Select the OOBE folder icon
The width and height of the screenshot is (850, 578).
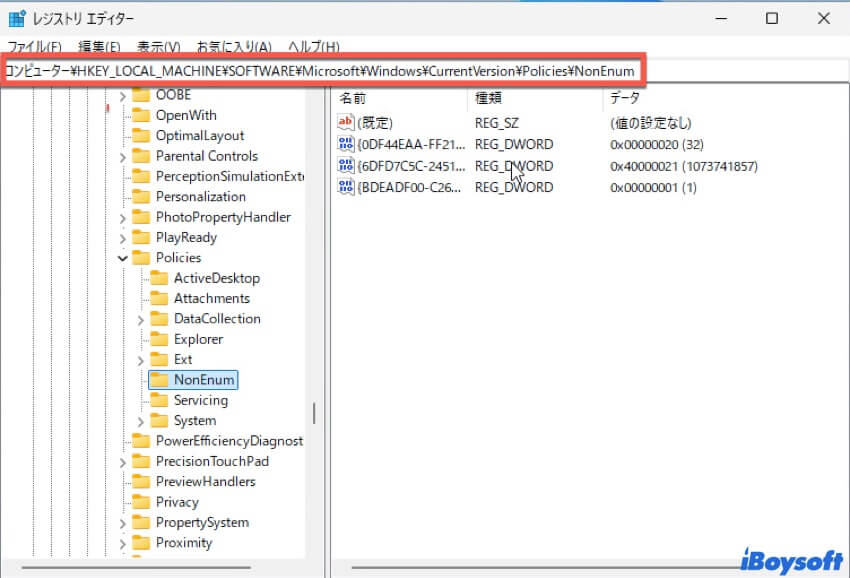141,95
